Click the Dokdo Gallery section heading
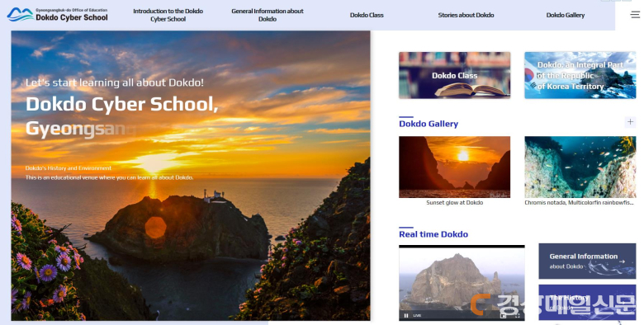 [429, 124]
